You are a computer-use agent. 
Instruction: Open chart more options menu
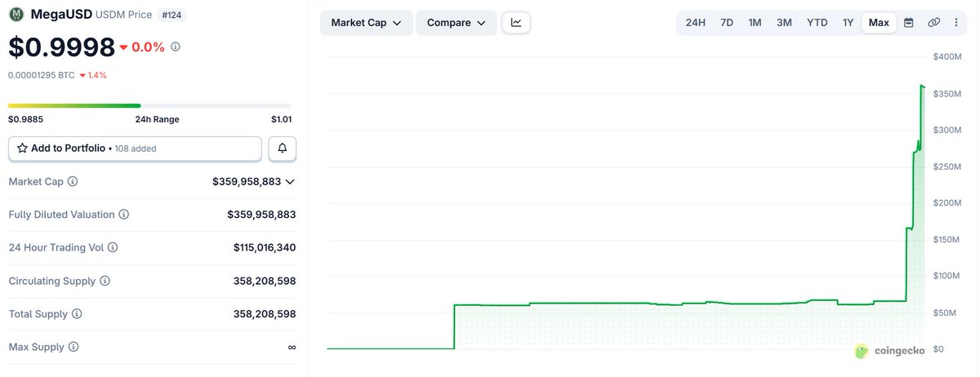(956, 22)
